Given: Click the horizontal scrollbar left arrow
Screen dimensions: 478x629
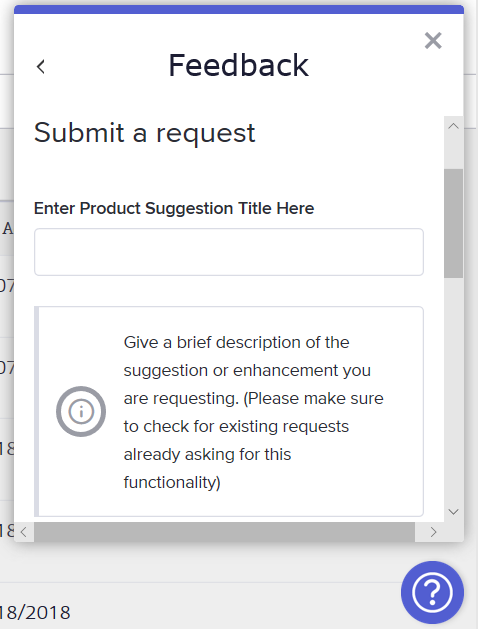Looking at the screenshot, I should tap(24, 532).
